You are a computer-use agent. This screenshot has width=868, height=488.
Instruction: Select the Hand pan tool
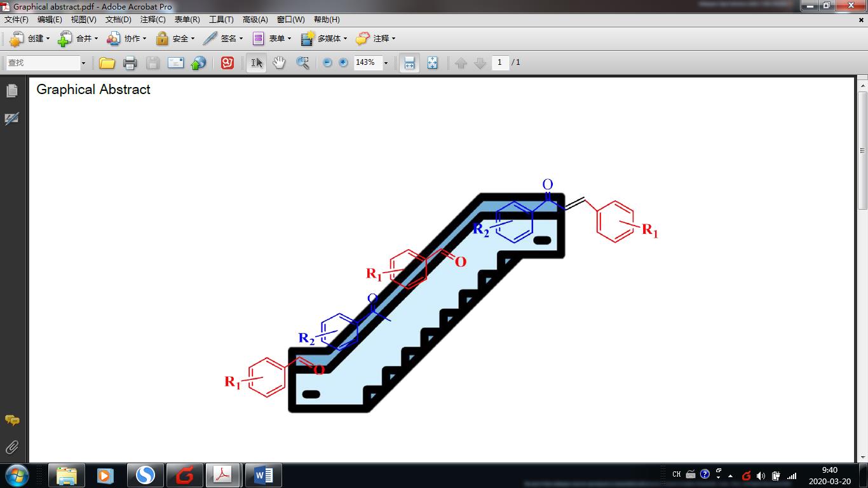[x=279, y=63]
